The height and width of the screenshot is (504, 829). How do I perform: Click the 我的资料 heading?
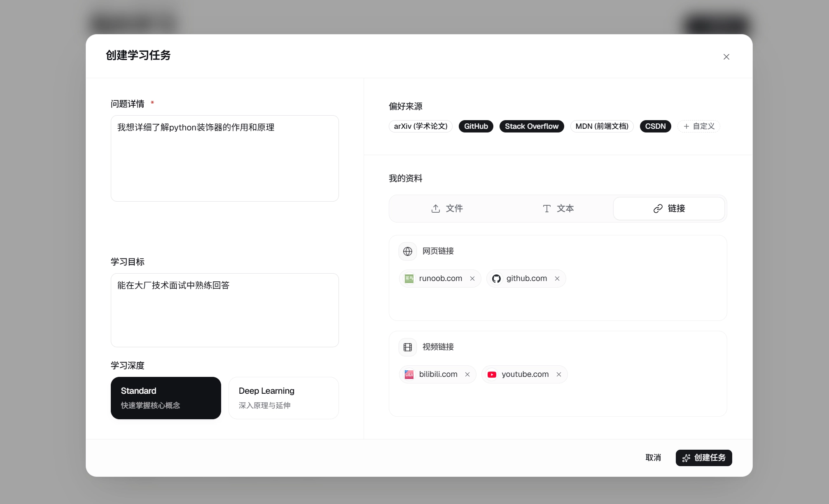click(x=406, y=178)
